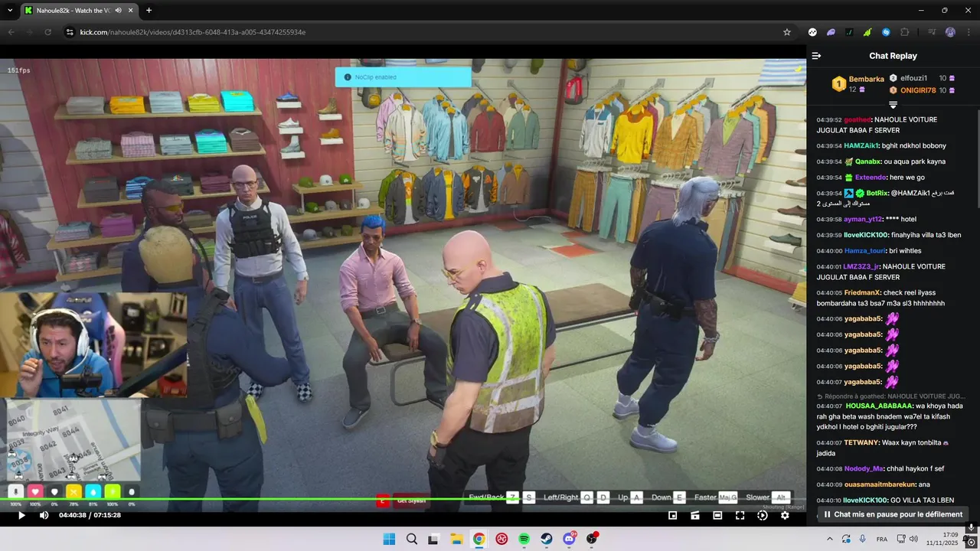The image size is (980, 551).
Task: Switch to theater mode view
Action: 717,516
